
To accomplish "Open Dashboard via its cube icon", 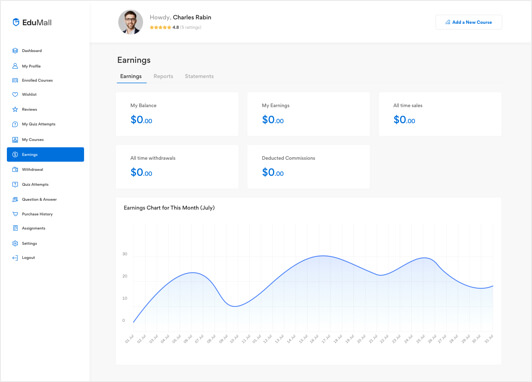I will (15, 51).
